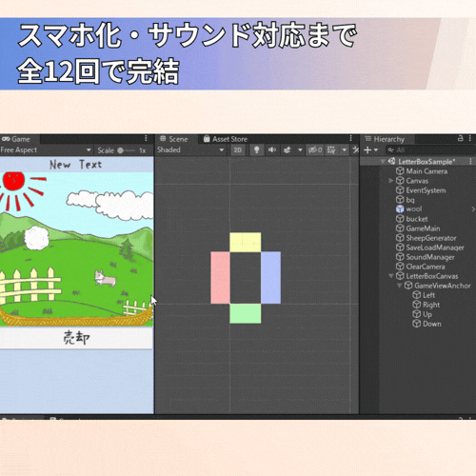Click the SheepGenerator cube icon
This screenshot has width=476, height=476.
click(400, 238)
